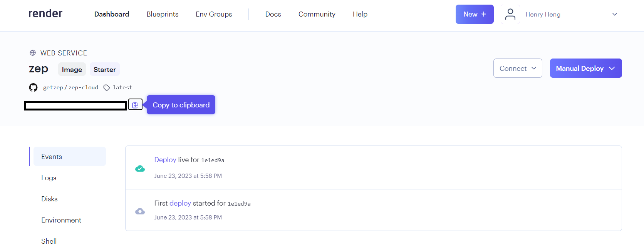The image size is (644, 251).
Task: Click the GitHub logo icon
Action: (x=34, y=87)
